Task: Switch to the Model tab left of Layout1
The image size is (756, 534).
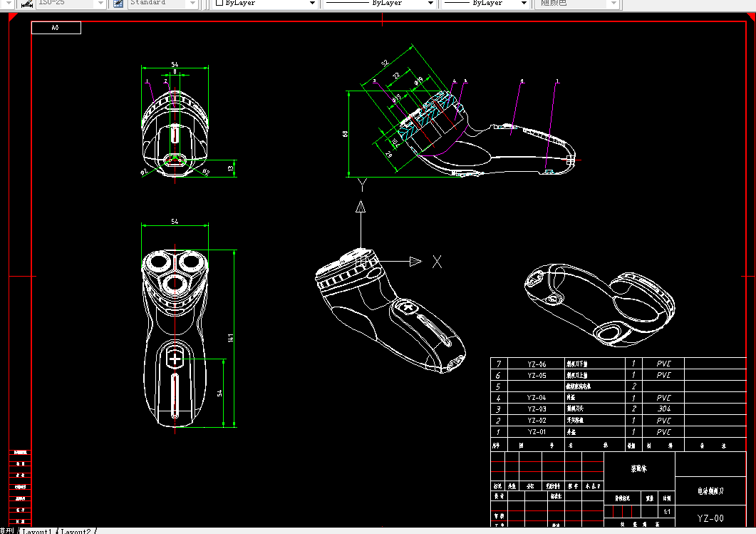Action: [8, 531]
